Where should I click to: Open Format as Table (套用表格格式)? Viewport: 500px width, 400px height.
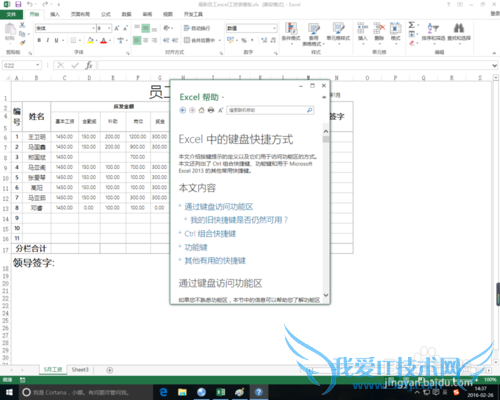pos(313,33)
